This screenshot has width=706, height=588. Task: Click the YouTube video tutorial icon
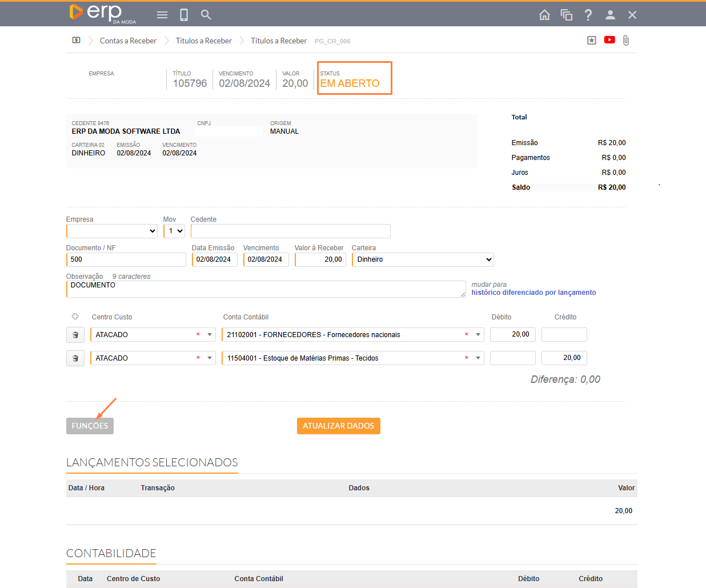609,40
